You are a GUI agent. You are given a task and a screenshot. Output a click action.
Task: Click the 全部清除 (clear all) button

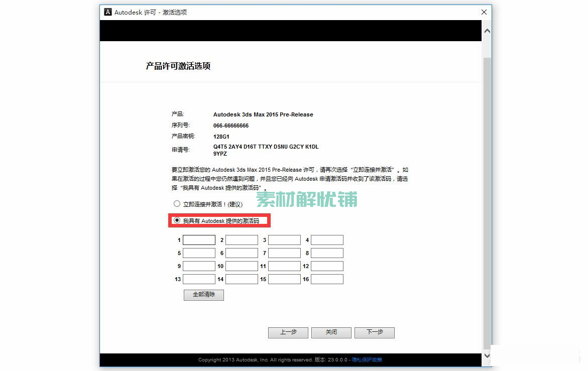204,295
